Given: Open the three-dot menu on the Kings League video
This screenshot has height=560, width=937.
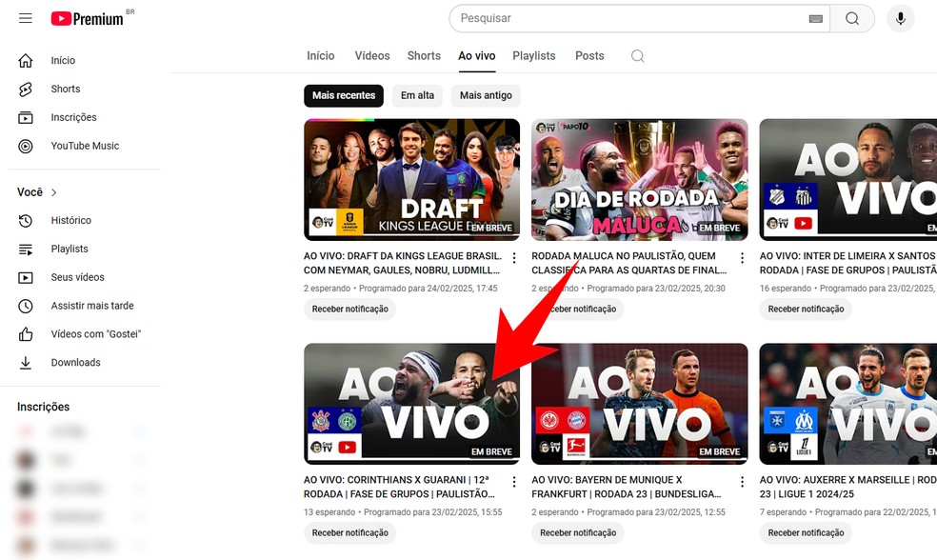Looking at the screenshot, I should pyautogui.click(x=513, y=257).
